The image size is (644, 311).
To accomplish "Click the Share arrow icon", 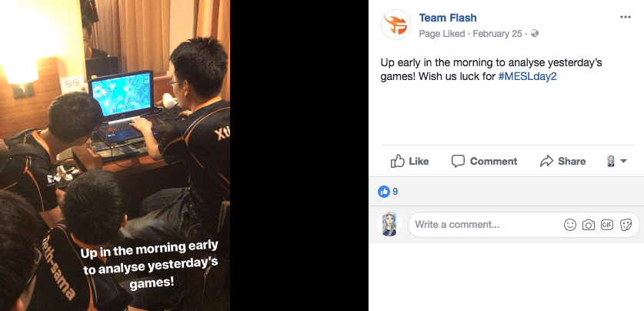I will coord(546,161).
